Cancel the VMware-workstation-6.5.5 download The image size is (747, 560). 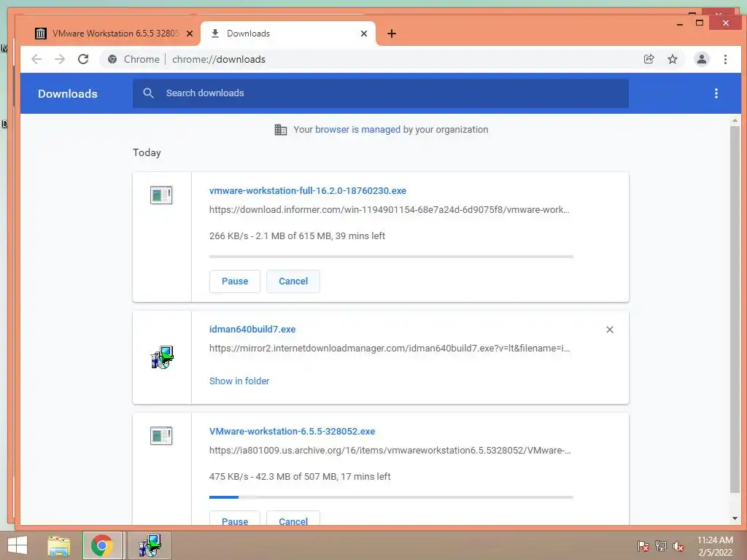(x=293, y=519)
